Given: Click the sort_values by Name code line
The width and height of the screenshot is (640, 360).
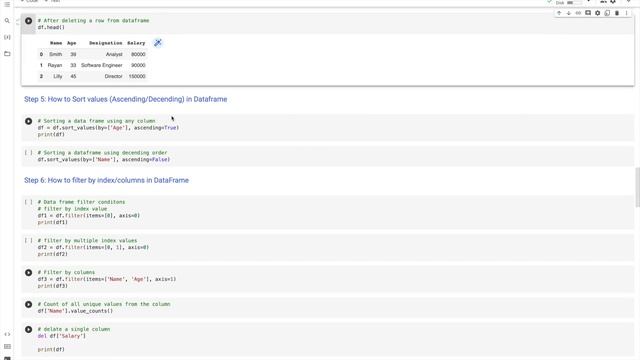Looking at the screenshot, I should point(104,160).
